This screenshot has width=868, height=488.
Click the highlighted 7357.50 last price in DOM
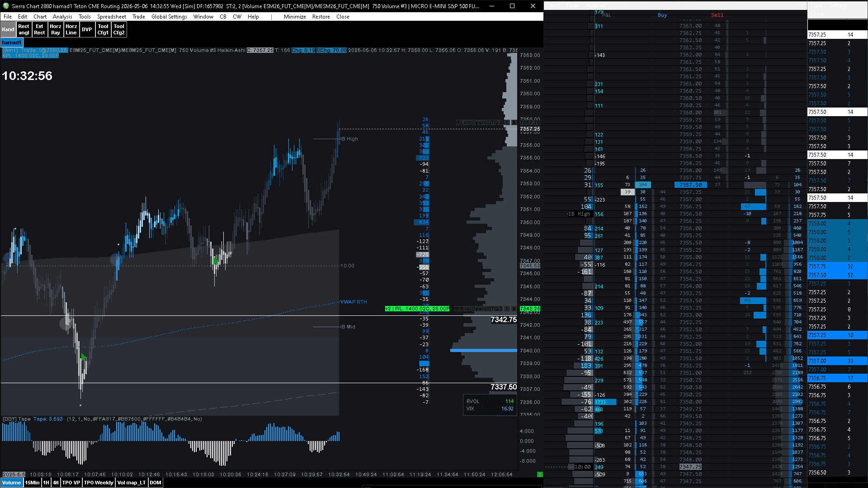click(690, 185)
